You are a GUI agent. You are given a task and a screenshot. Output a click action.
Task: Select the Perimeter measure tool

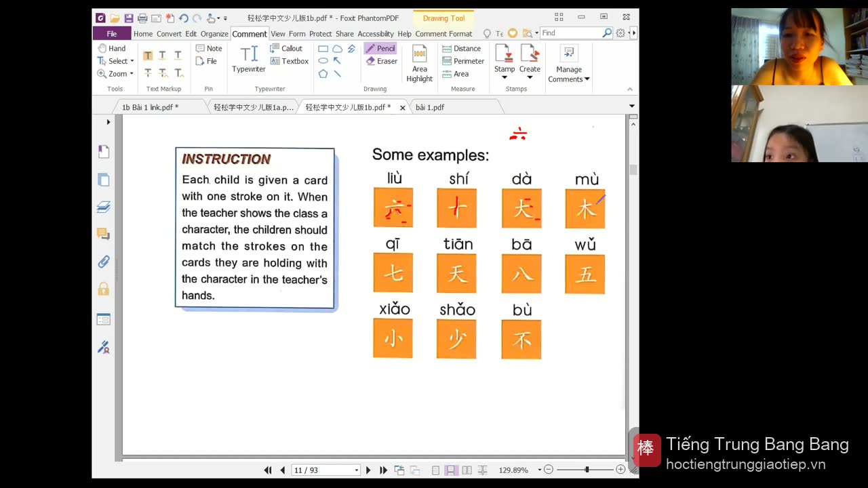(463, 61)
